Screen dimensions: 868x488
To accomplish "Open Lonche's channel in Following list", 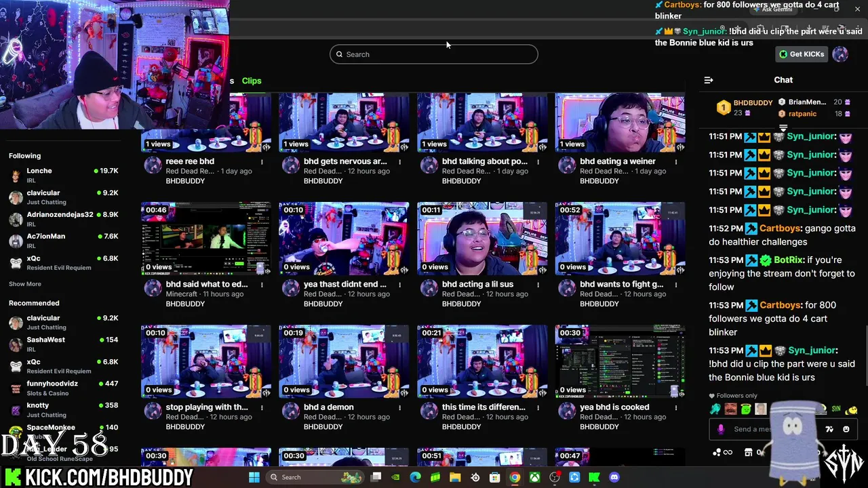I will [64, 176].
